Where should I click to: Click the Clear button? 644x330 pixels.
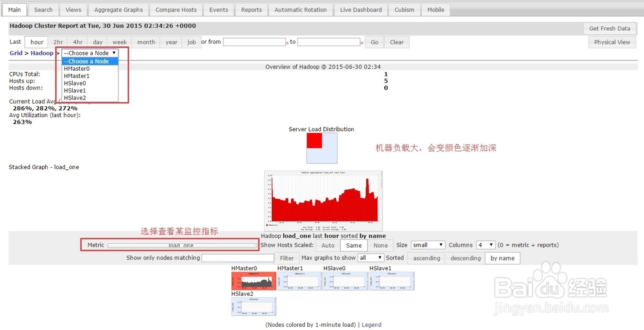click(x=396, y=42)
